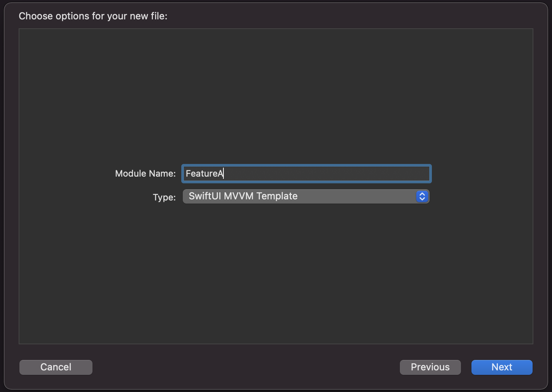Click the "Module Name:" label
Viewport: 552px width, 392px height.
[145, 174]
